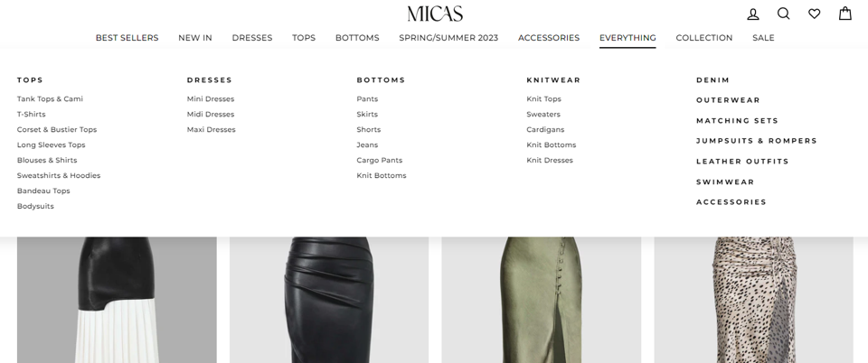Image resolution: width=868 pixels, height=363 pixels.
Task: View the leopard print skirt product
Action: tap(753, 300)
